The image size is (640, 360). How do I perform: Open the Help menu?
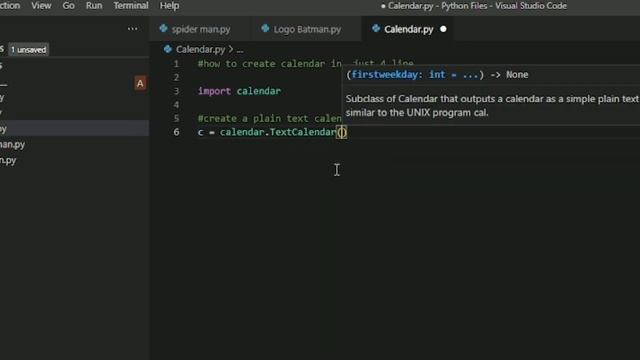[x=169, y=6]
